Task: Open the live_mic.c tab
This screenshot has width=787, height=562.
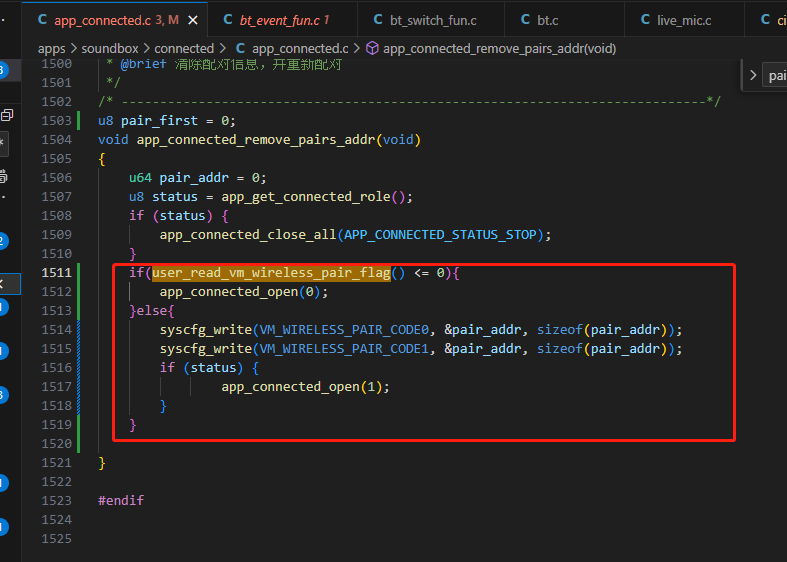Action: click(684, 20)
